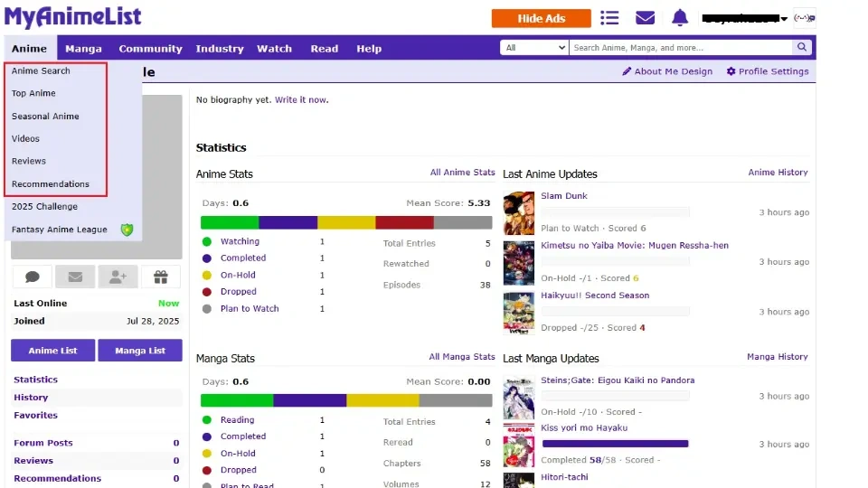
Task: Open All Anime Stats link
Action: (462, 172)
